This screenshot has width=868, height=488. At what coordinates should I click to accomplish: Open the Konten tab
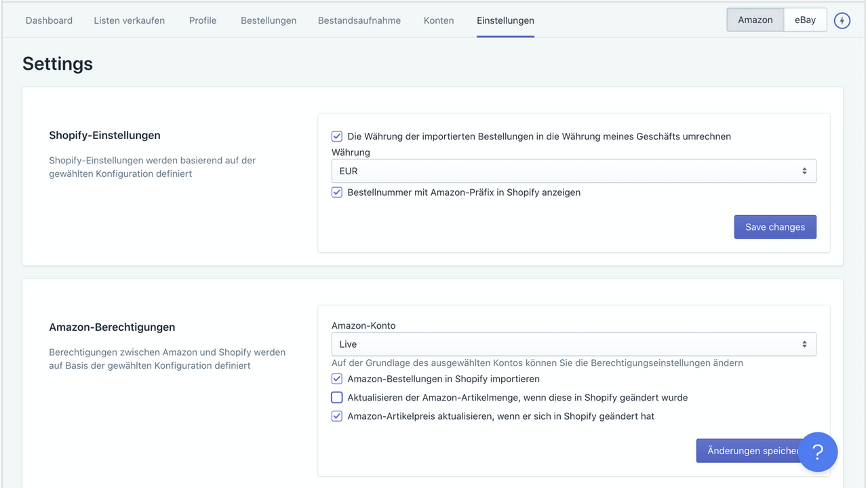point(439,20)
